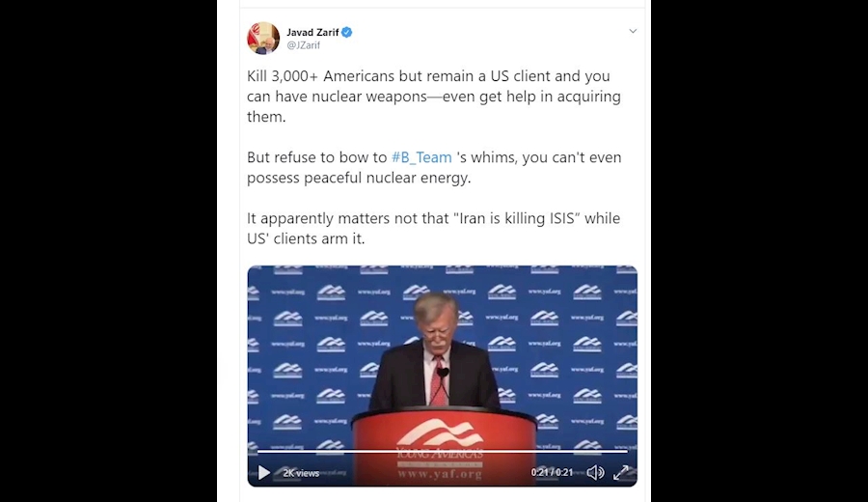Click the 'possess peaceful nuclear energy' line
The height and width of the screenshot is (502, 868).
359,178
